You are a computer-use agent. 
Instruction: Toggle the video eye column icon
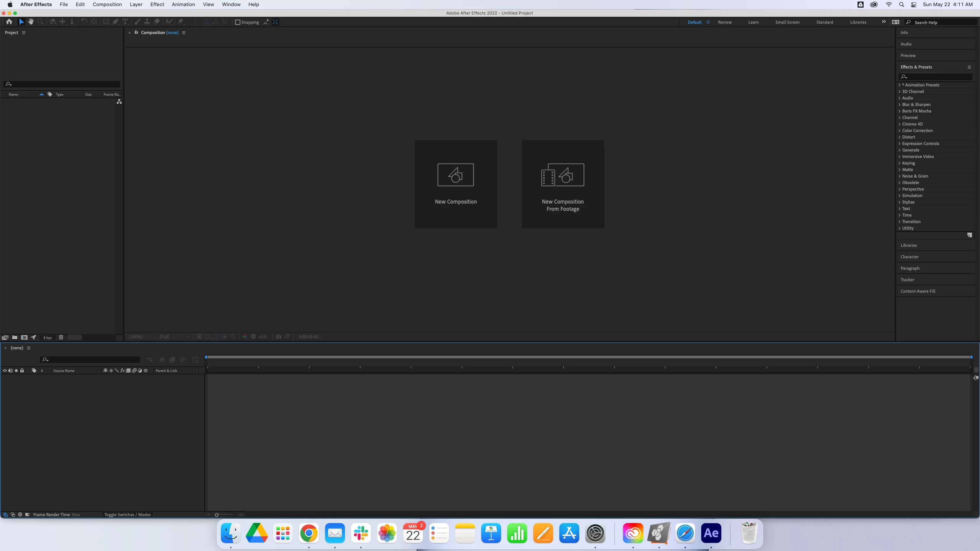click(x=5, y=370)
